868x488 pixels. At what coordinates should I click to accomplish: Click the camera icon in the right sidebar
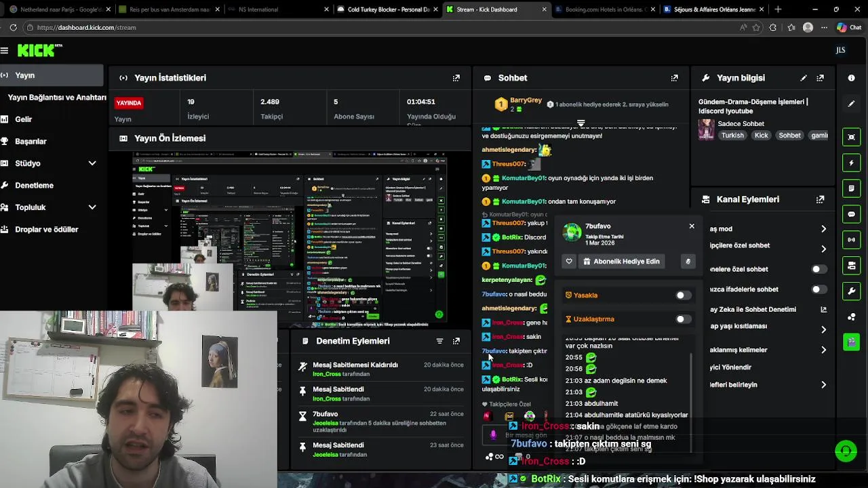pyautogui.click(x=851, y=265)
